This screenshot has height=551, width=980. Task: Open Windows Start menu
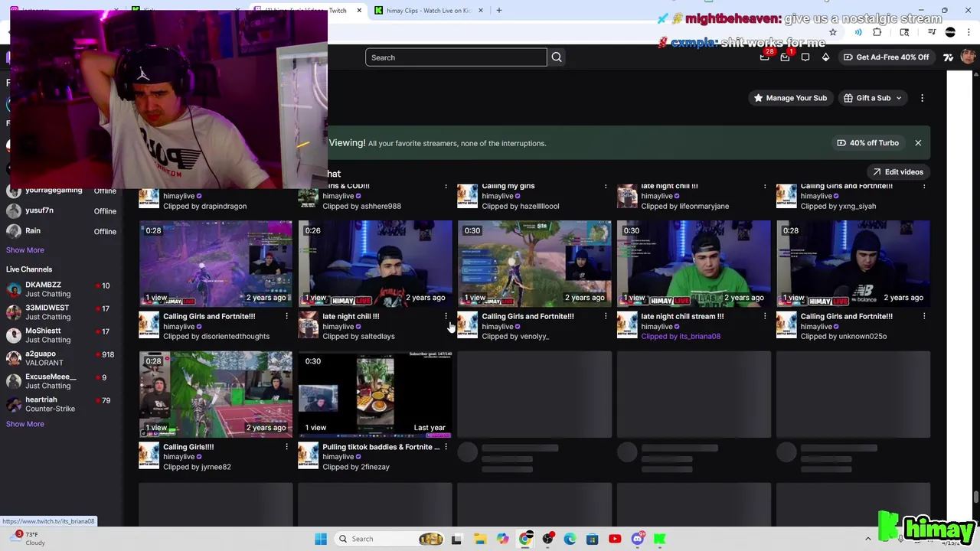click(321, 539)
